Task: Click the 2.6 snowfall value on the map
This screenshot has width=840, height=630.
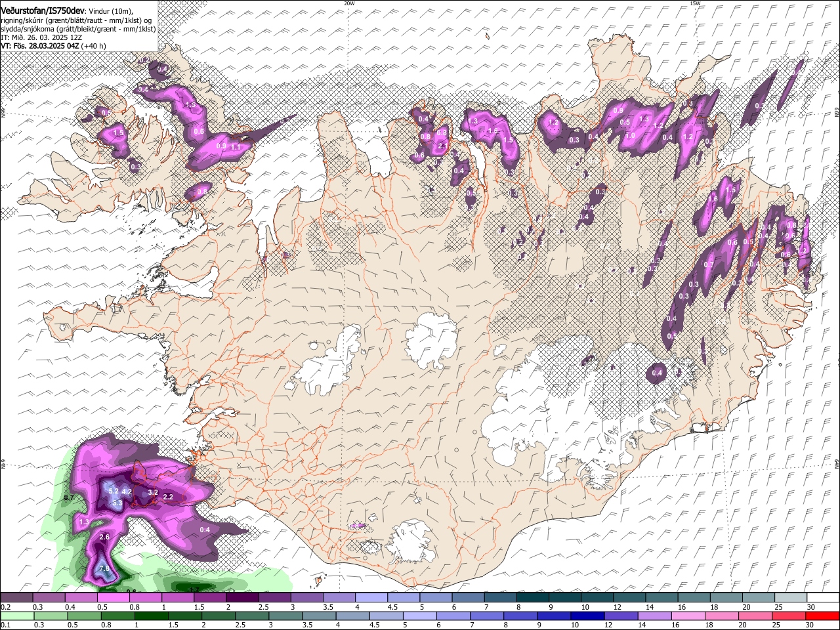Action: 104,537
